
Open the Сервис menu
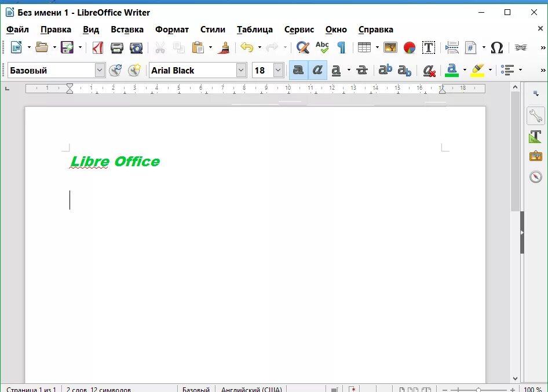click(x=299, y=30)
